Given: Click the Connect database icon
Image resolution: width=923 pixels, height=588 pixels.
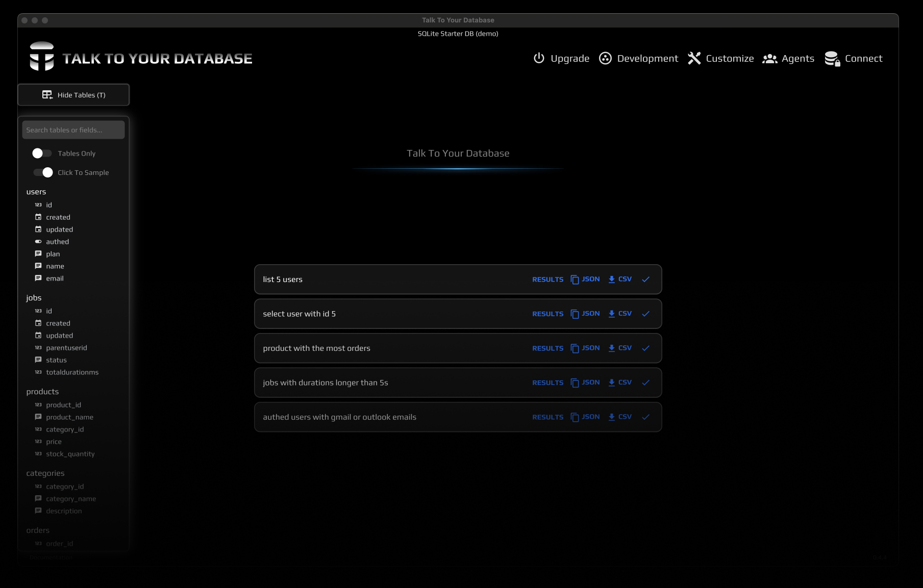Looking at the screenshot, I should coord(832,59).
